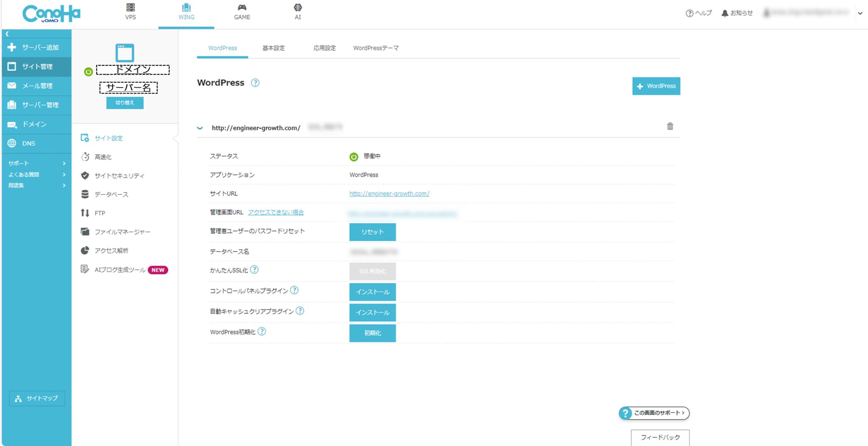Click help icon next to WordPress初期化

click(262, 331)
